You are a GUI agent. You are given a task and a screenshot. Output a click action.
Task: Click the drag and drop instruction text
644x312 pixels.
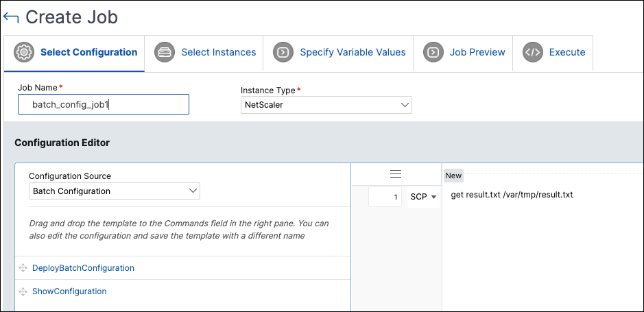coord(179,230)
